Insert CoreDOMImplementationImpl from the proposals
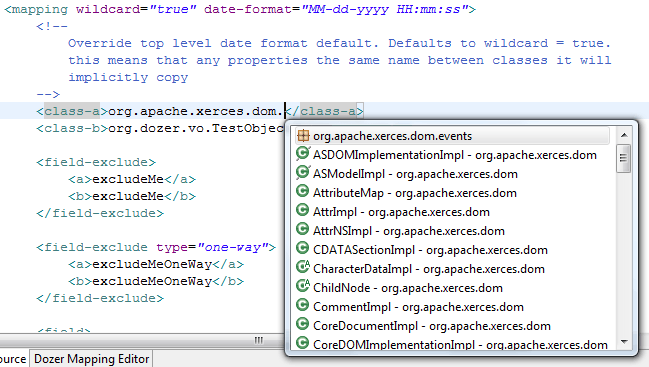 (x=452, y=344)
